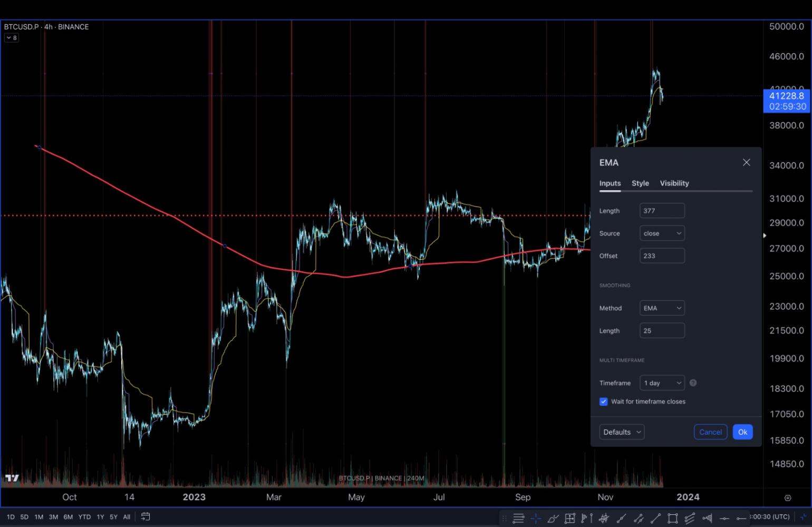Open the smoothing Method dropdown
The width and height of the screenshot is (812, 527).
coord(662,308)
